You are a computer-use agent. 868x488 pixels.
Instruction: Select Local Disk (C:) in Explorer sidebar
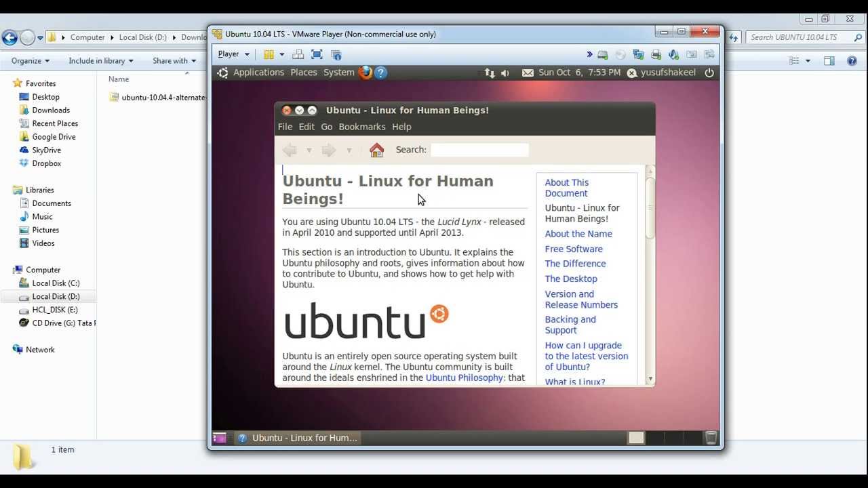click(x=54, y=283)
